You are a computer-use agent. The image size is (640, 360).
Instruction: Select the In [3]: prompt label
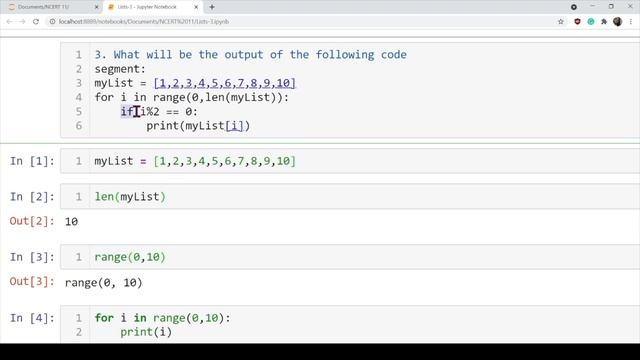coord(32,257)
